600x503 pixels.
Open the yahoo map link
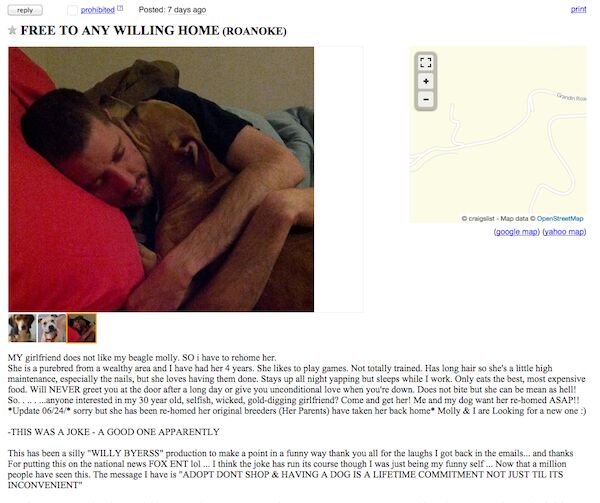[x=564, y=232]
